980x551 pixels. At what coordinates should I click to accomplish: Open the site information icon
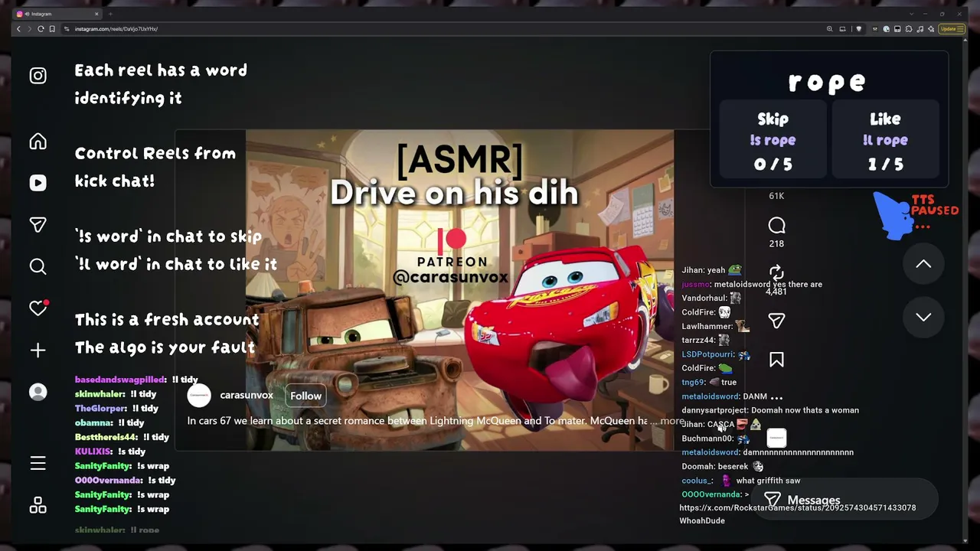67,29
